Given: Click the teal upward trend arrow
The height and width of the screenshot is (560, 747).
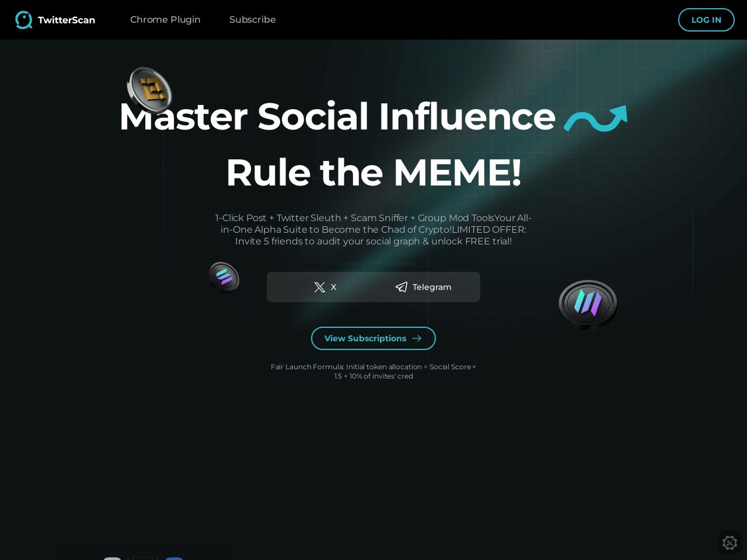Looking at the screenshot, I should coord(595,118).
